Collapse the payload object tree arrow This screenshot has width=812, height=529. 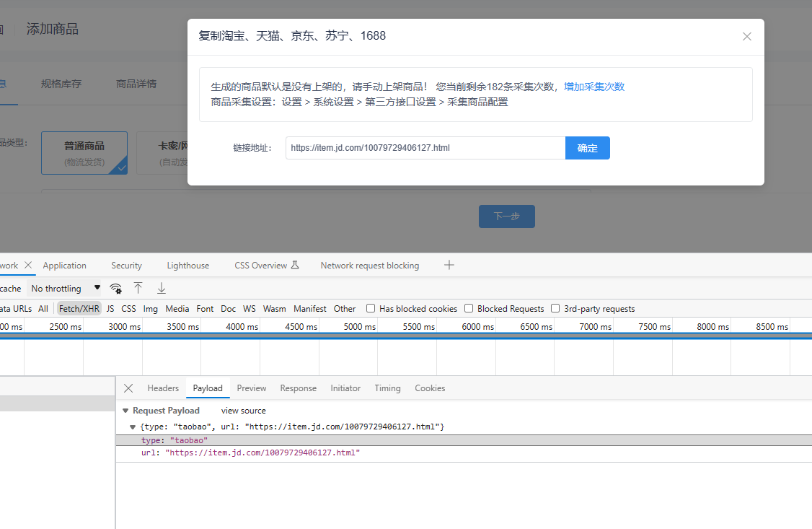[133, 427]
